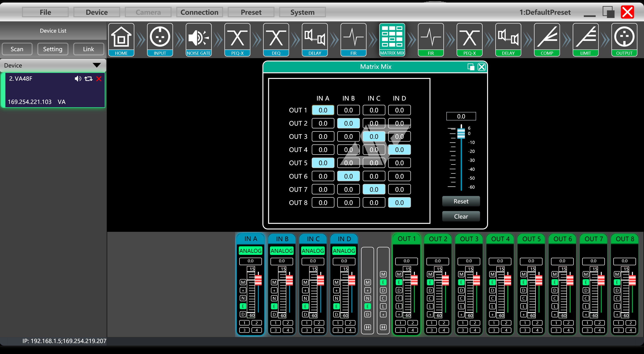Select the Noise Gate processing block
Viewport: 644px width, 354px height.
click(199, 39)
